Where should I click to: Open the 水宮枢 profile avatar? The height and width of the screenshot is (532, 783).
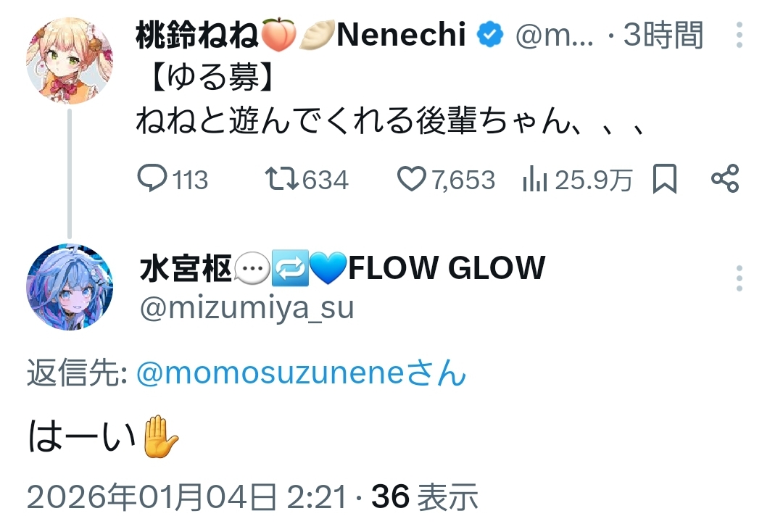[x=70, y=287]
